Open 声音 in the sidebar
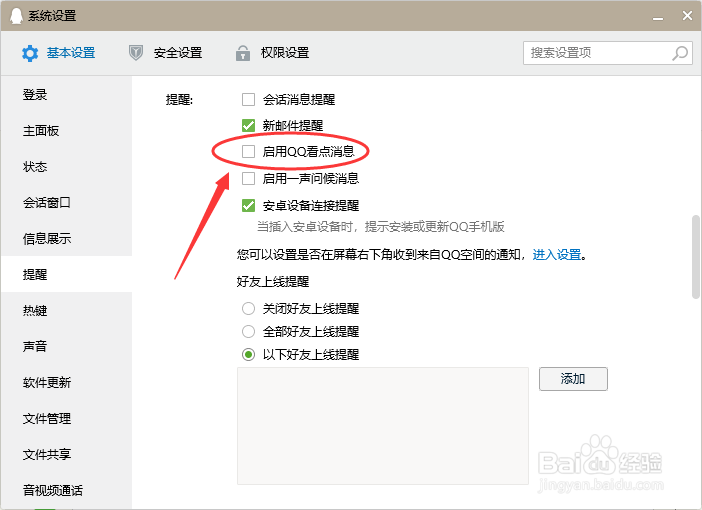Viewport: 702px width, 510px height. click(66, 346)
